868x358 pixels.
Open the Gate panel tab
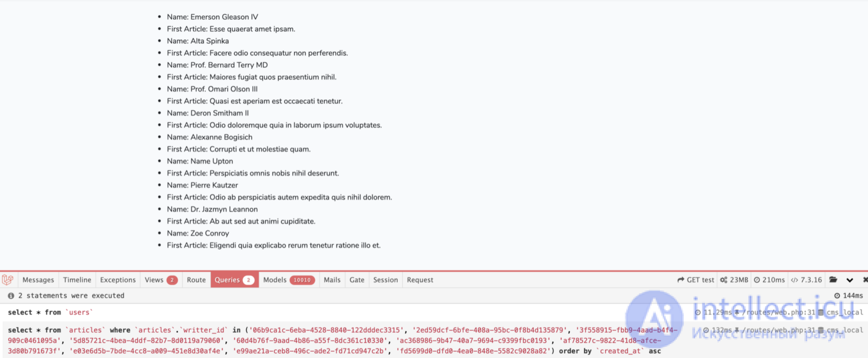click(x=357, y=280)
